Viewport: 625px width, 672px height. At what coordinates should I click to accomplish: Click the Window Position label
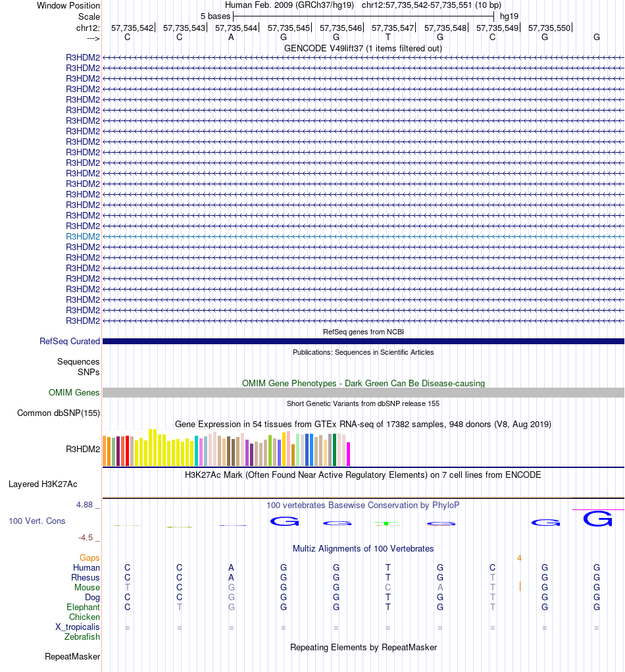(68, 5)
